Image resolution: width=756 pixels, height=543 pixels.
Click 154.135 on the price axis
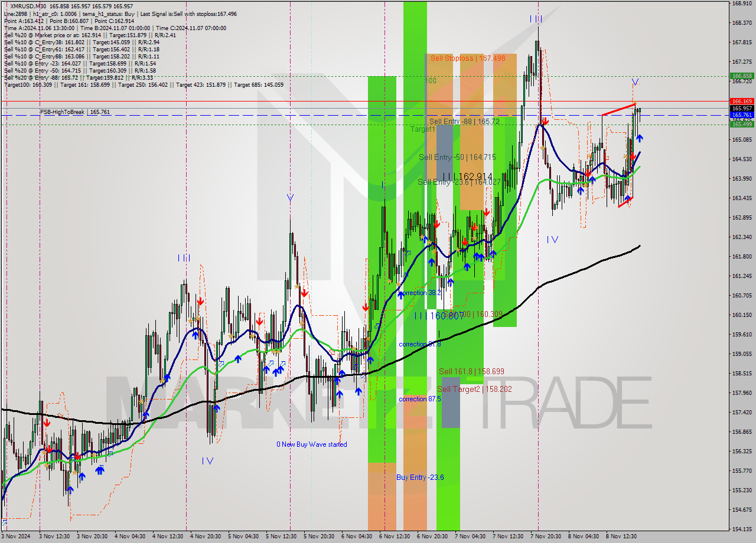[742, 529]
